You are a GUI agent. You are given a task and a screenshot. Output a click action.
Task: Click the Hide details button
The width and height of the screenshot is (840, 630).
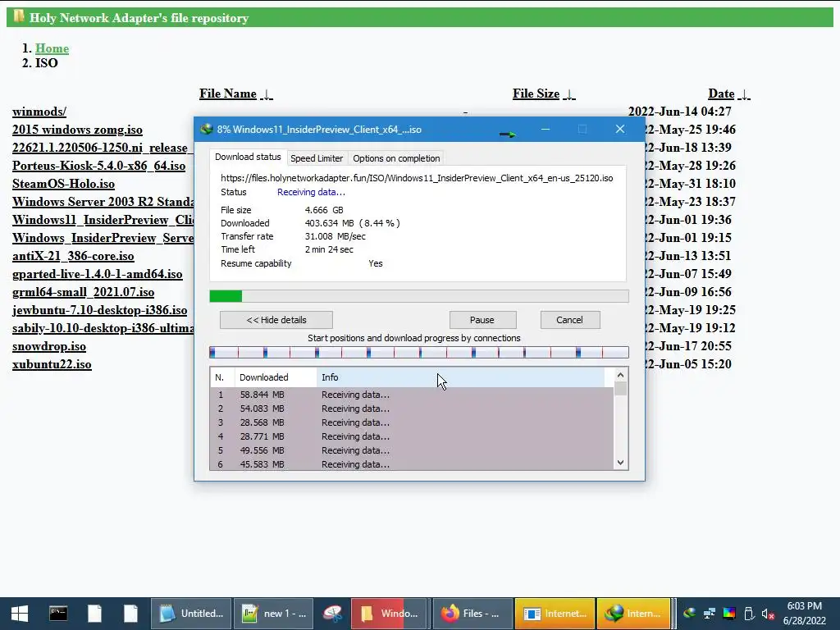tap(276, 320)
